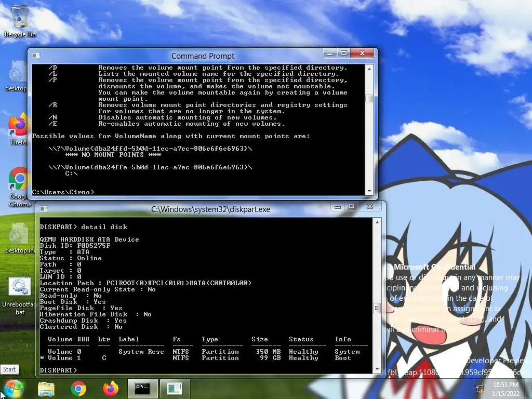Screen dimensions: 532x399
Task: Click the Command Prompt scrollbar thumb
Action: tap(369, 98)
